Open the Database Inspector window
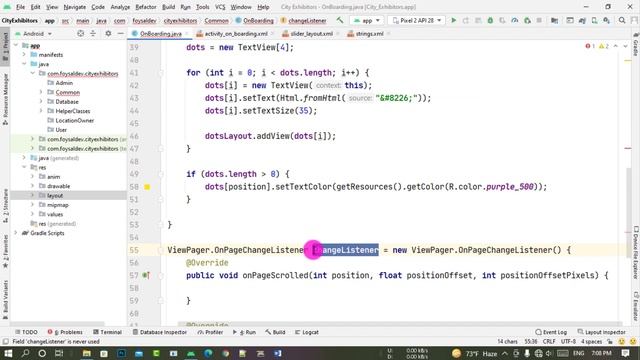 (160, 332)
